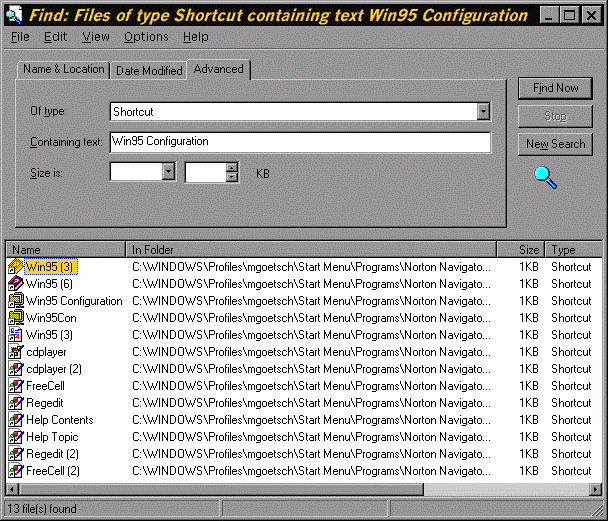Image resolution: width=608 pixels, height=521 pixels.
Task: Click the Find window title bar icon
Action: pos(14,15)
